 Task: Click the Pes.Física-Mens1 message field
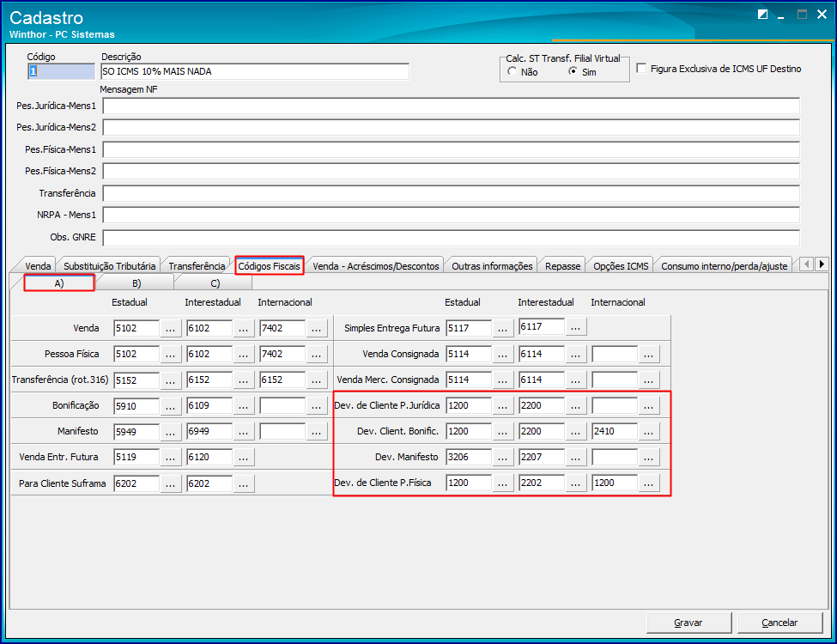[x=451, y=149]
